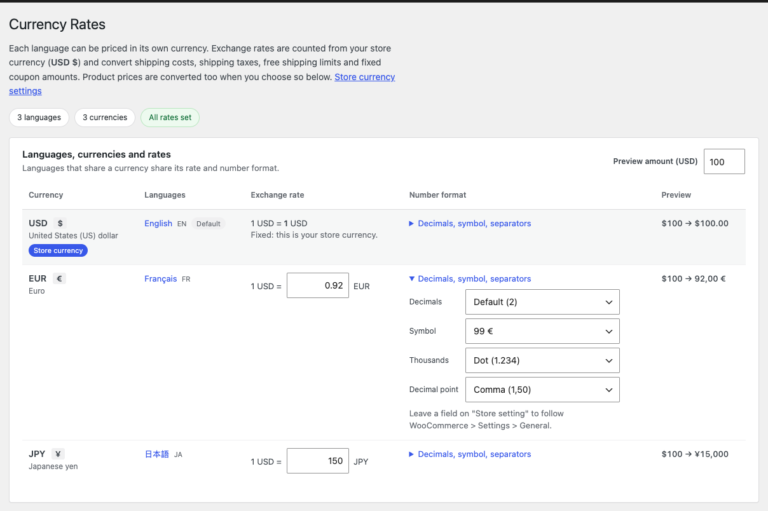Click the Number format column header
Screen dimensions: 768x511
[x=437, y=195]
